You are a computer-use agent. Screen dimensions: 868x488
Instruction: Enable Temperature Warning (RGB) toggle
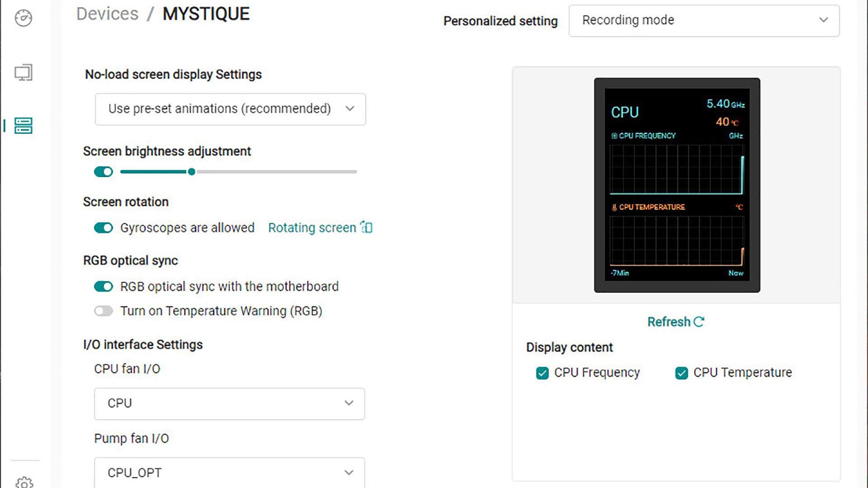[104, 311]
